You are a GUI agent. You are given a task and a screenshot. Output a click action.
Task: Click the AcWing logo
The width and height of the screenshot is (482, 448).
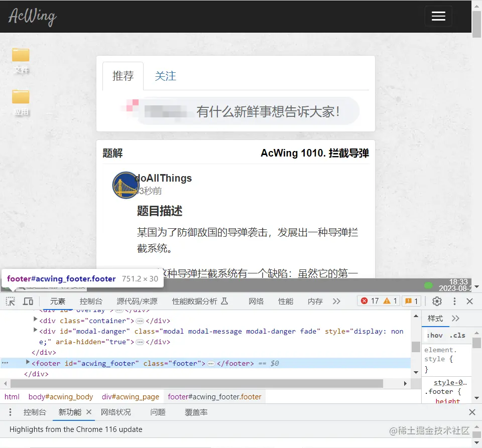pos(32,16)
